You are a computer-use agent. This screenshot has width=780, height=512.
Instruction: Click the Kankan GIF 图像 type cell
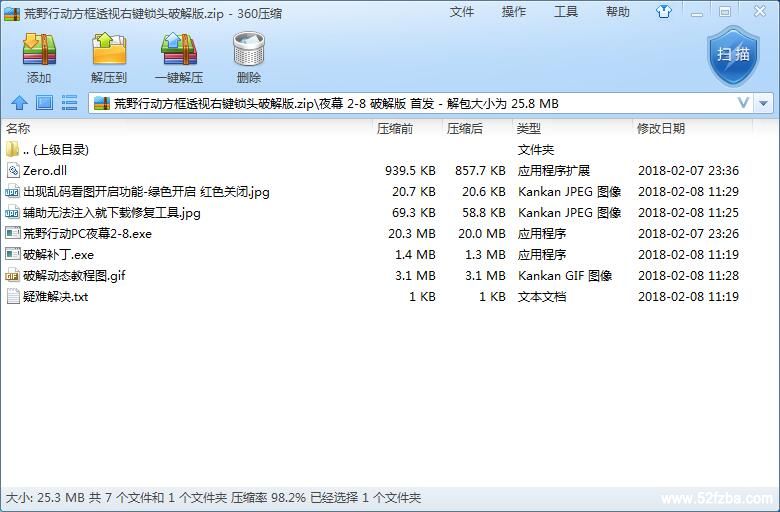pyautogui.click(x=565, y=276)
